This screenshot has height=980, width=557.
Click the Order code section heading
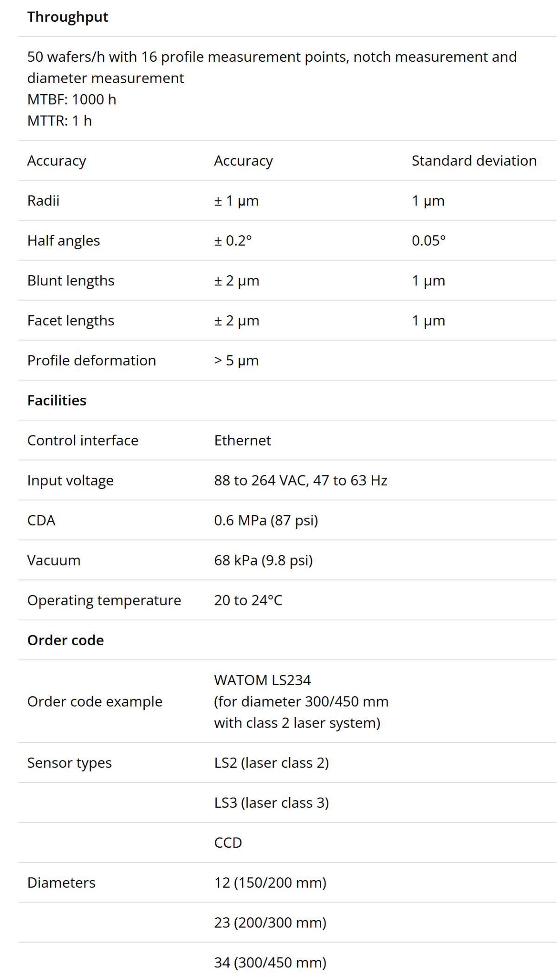coord(65,640)
